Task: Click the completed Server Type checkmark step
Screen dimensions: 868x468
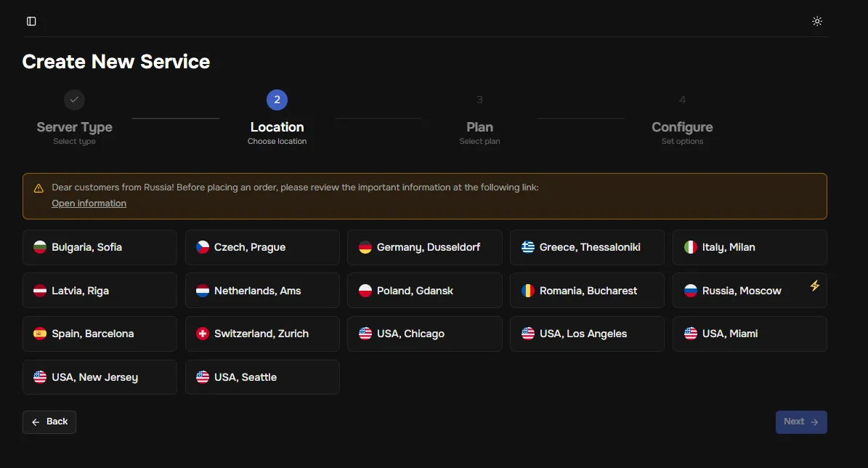Action: tap(74, 100)
